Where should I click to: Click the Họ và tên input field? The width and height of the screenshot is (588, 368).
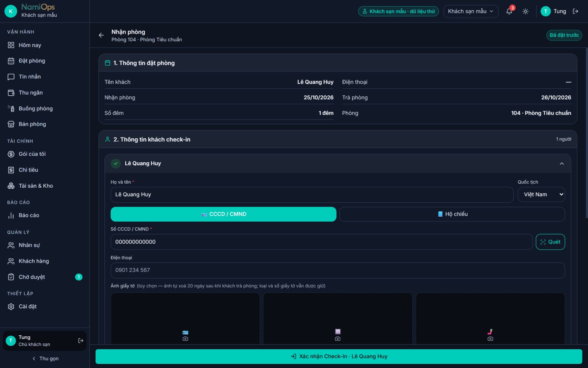click(x=312, y=195)
